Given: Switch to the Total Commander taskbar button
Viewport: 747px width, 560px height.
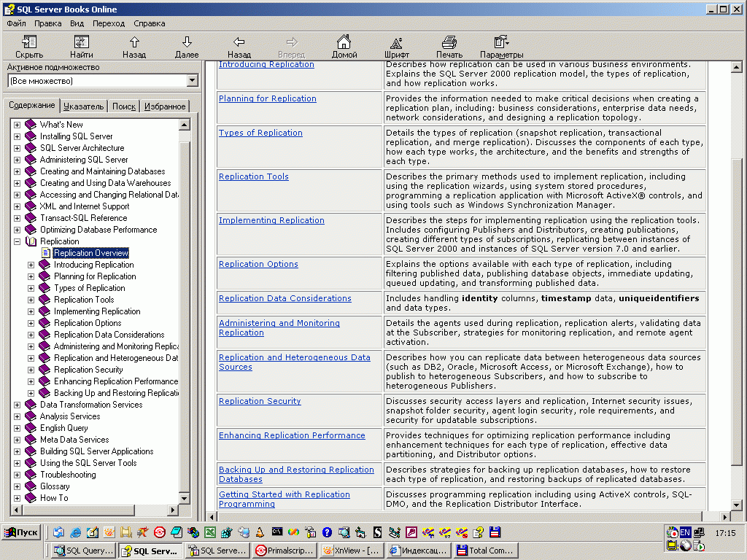Looking at the screenshot, I should [x=487, y=551].
